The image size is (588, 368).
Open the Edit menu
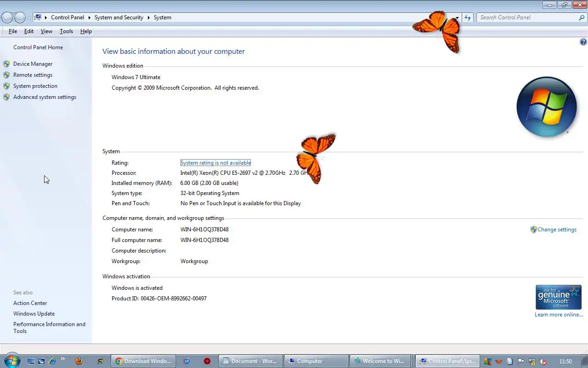pos(29,31)
